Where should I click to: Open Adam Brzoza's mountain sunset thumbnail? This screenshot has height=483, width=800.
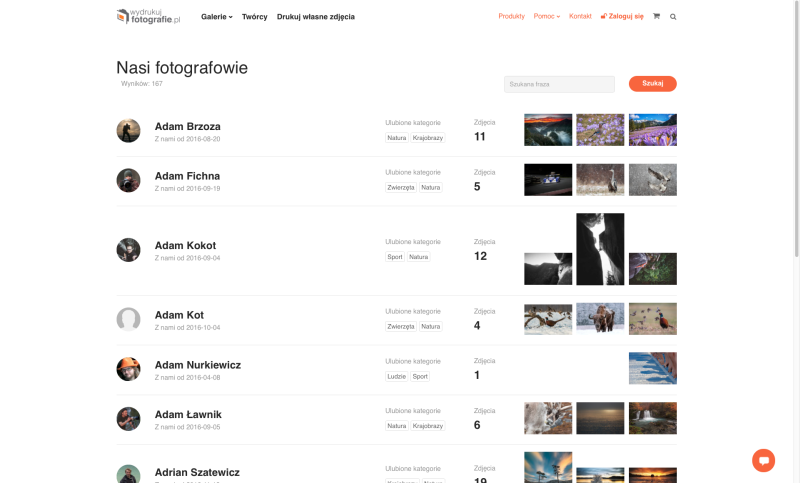548,130
